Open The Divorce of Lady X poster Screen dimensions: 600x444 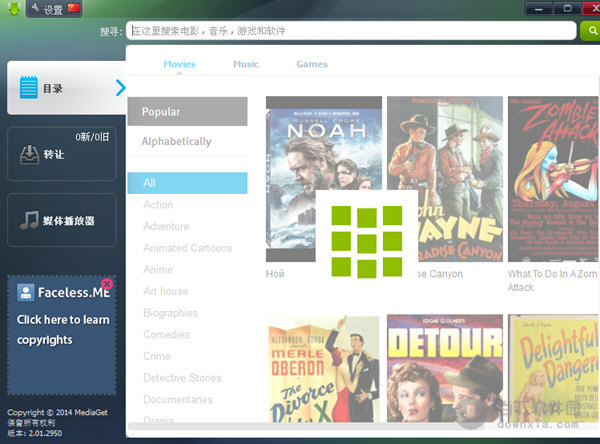324,369
